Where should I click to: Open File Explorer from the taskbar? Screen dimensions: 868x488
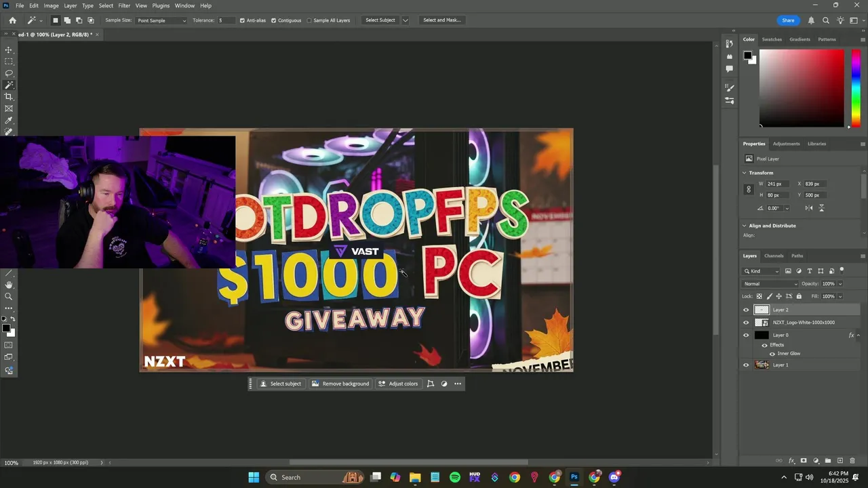415,477
